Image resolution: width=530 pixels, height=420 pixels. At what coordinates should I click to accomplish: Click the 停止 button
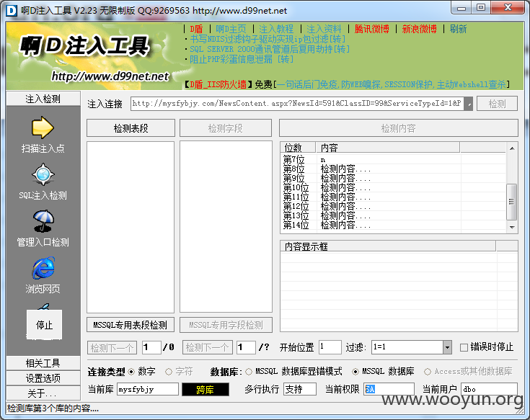point(44,325)
